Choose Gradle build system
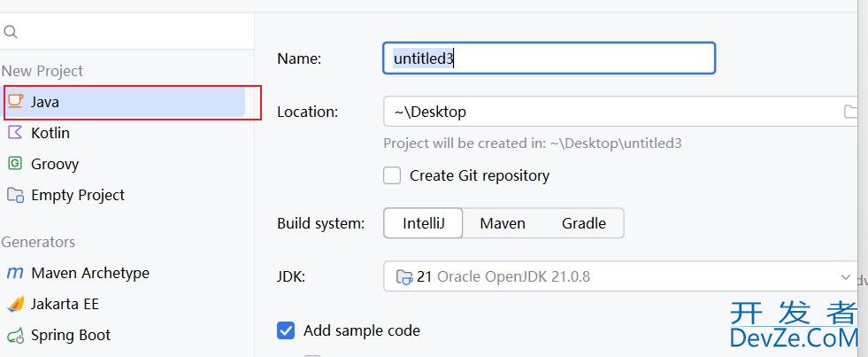The width and height of the screenshot is (868, 357). coord(583,223)
